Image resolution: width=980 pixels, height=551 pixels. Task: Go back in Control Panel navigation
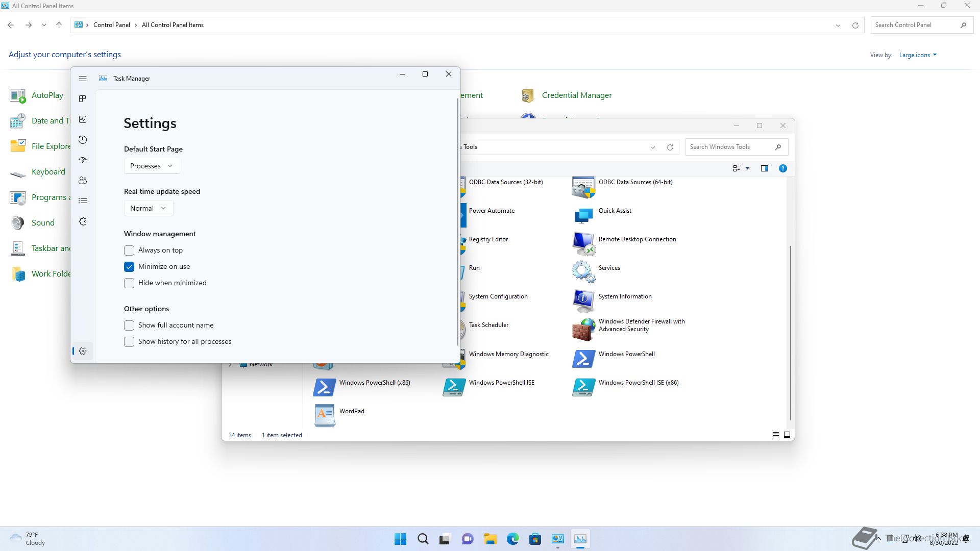tap(11, 25)
